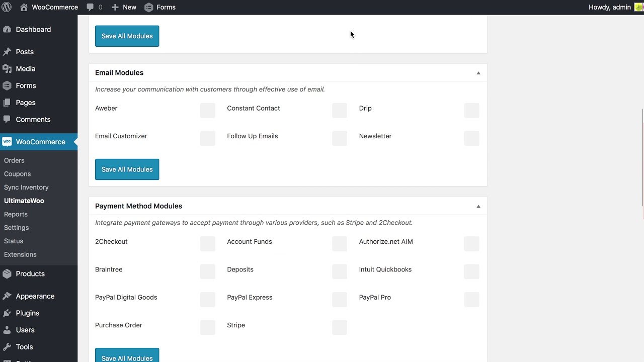Click the Forms icon in admin bar
Viewport: 644px width, 362px height.
pos(148,7)
